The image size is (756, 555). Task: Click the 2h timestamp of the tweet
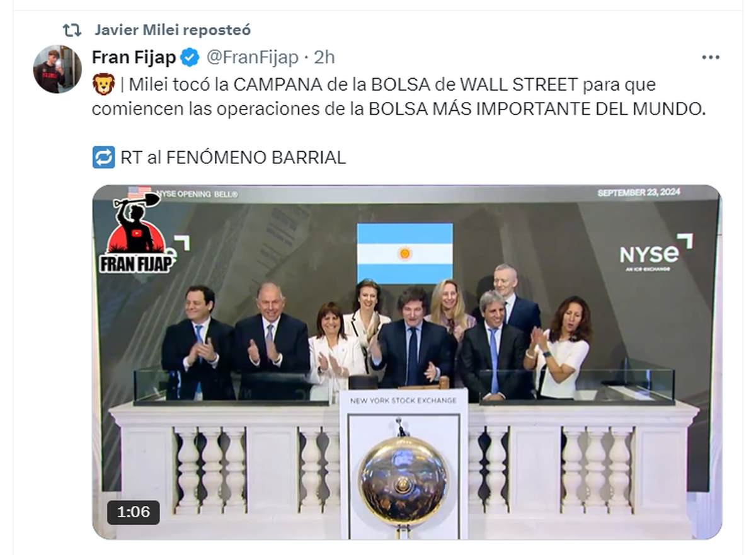[324, 58]
